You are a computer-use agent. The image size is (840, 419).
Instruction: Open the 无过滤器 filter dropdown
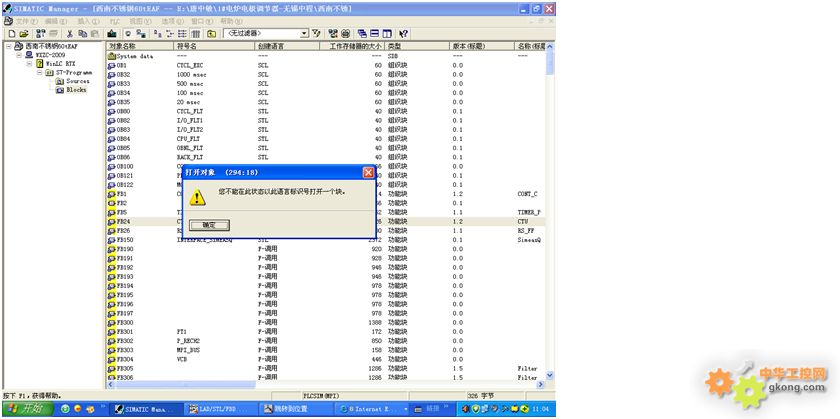[304, 34]
